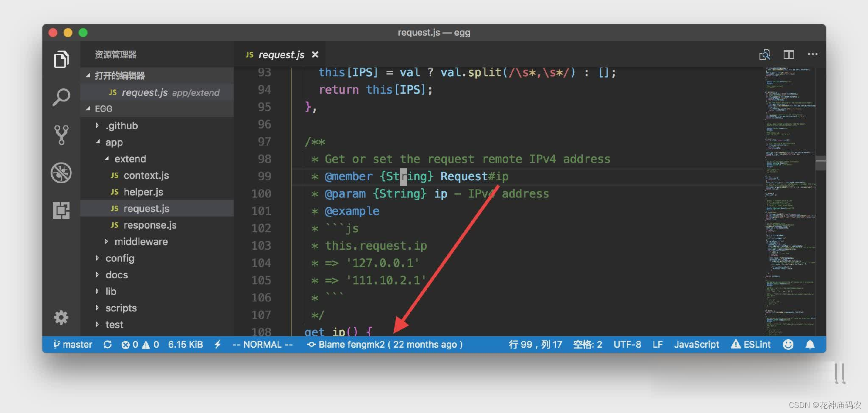
Task: Open the Explorer view in activity bar
Action: coord(61,59)
